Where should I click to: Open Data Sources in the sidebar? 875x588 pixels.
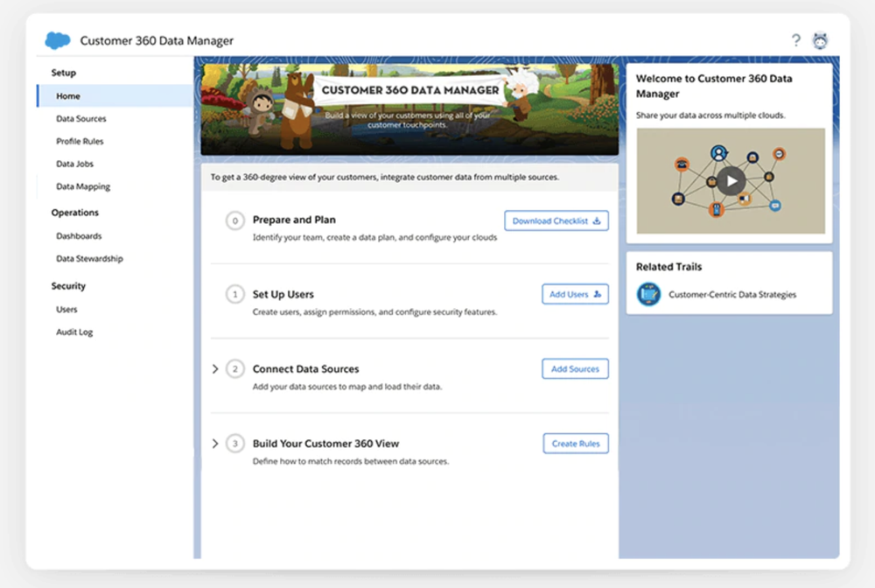(x=80, y=119)
